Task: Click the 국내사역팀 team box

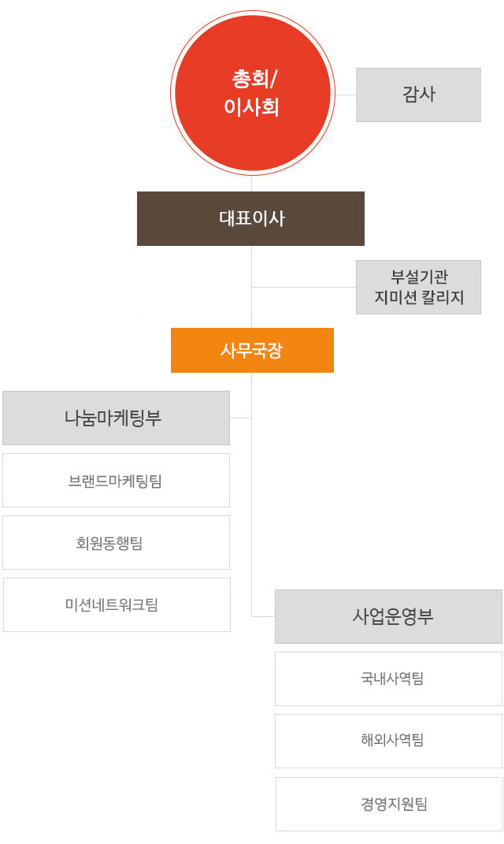Action: pos(388,679)
